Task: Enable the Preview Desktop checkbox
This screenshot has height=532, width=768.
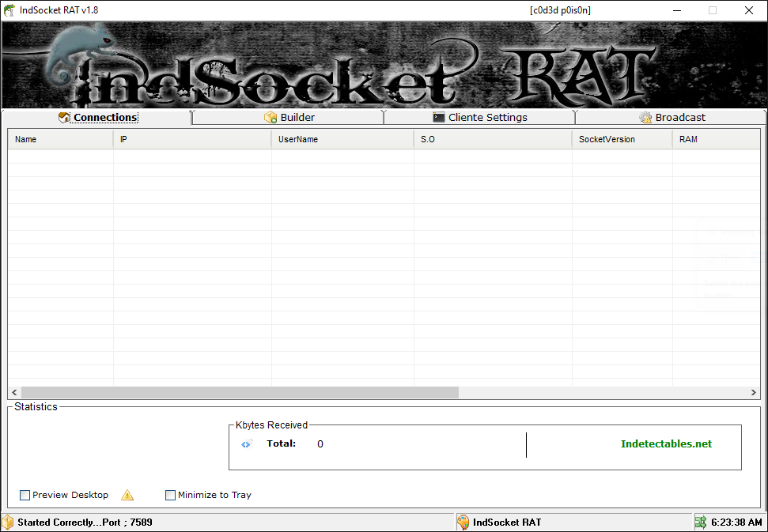Action: coord(25,496)
